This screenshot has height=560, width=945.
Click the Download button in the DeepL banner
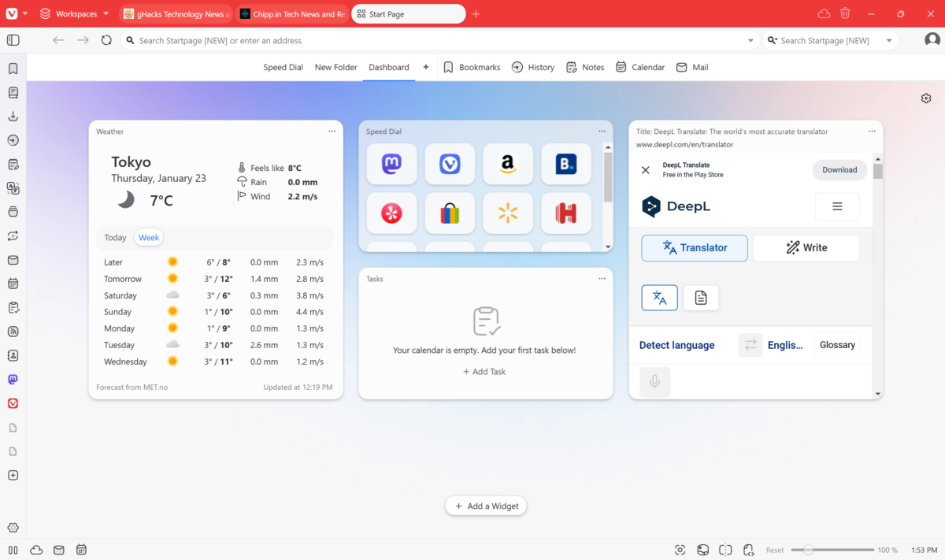(839, 169)
